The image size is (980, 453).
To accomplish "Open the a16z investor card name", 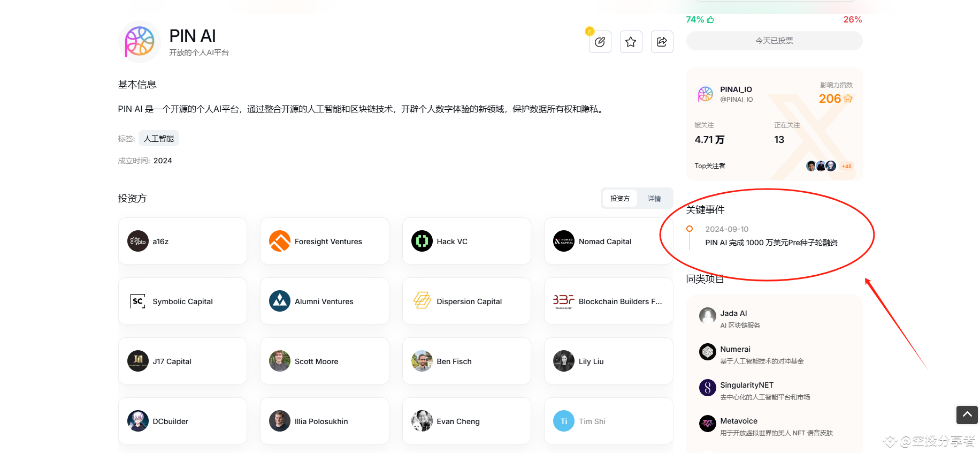I will pyautogui.click(x=160, y=241).
